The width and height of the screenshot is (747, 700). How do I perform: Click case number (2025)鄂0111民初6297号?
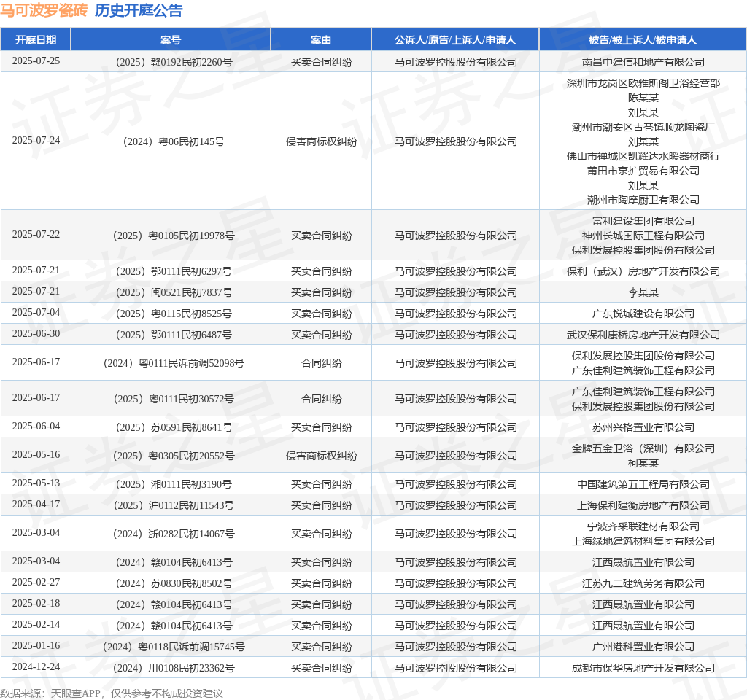[174, 271]
